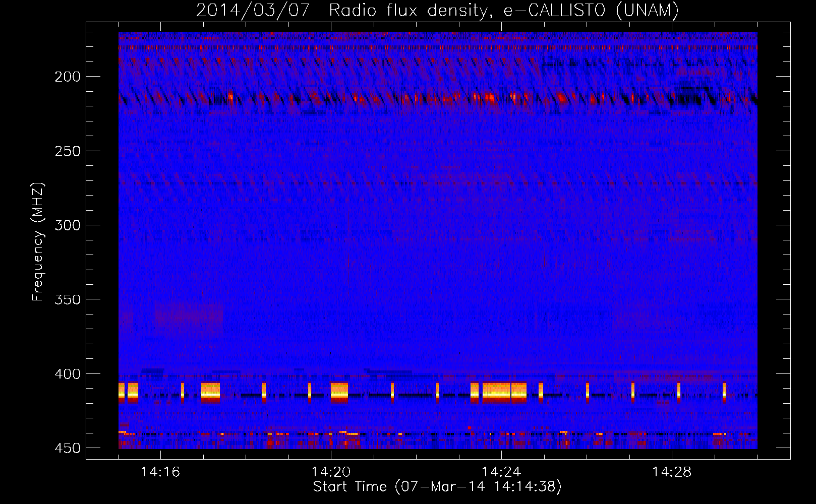
Task: Click the 300 frequency tick label
Action: tap(68, 225)
